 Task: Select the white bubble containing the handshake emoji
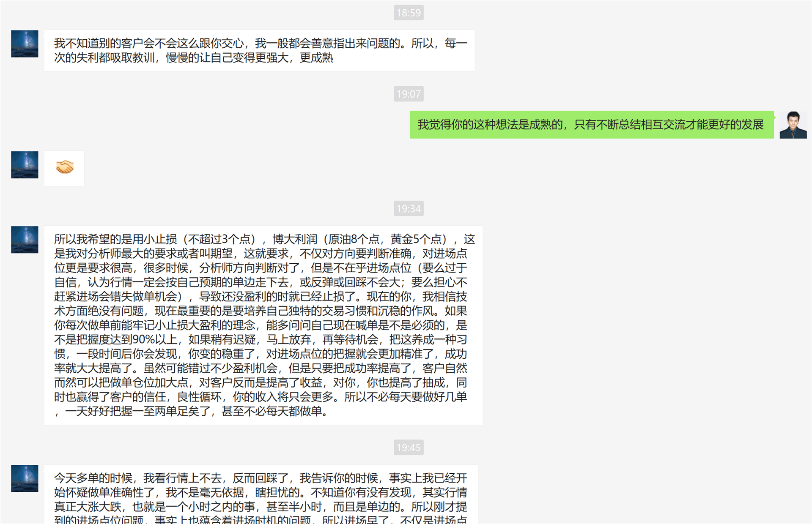point(64,168)
